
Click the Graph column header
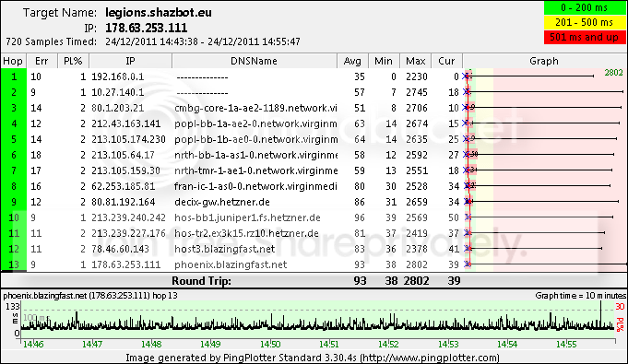pos(544,61)
